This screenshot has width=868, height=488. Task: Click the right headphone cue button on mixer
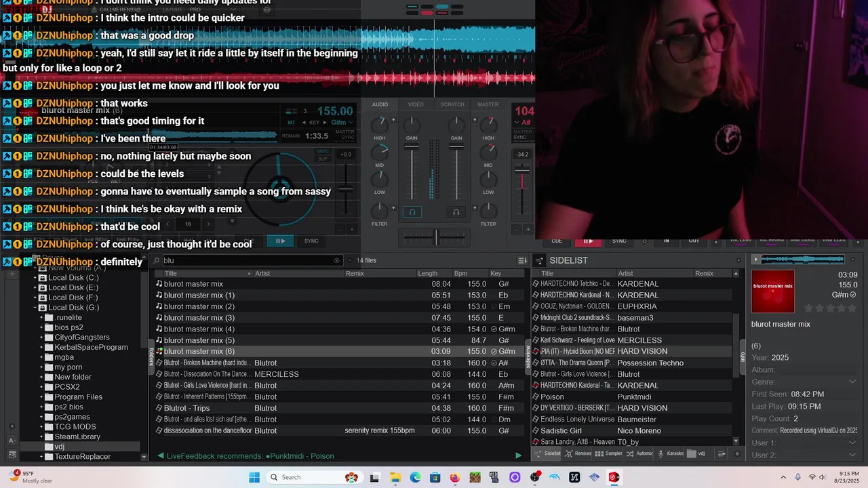pyautogui.click(x=456, y=212)
